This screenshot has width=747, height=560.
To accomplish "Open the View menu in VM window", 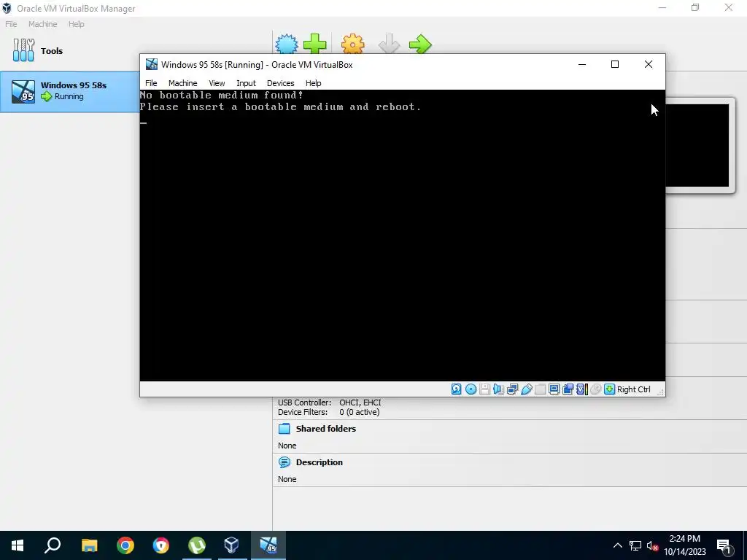I will (217, 83).
